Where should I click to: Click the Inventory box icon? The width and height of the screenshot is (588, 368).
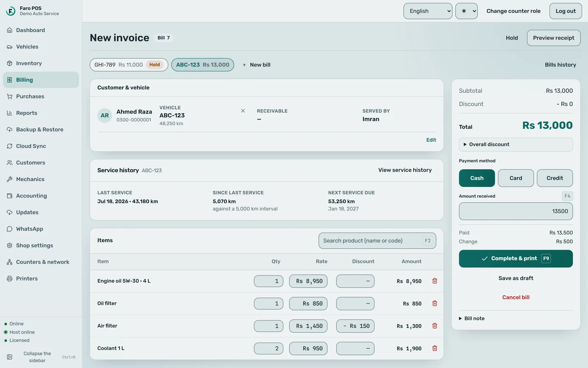pos(10,63)
